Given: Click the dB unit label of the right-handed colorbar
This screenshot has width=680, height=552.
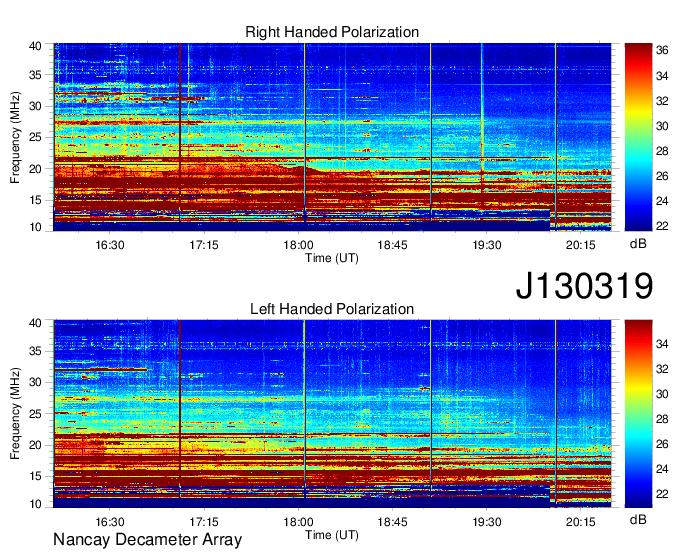Looking at the screenshot, I should pyautogui.click(x=638, y=244).
